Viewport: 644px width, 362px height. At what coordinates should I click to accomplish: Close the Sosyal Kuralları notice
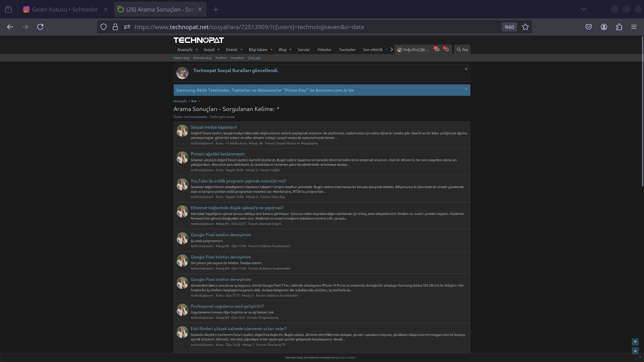click(x=466, y=69)
